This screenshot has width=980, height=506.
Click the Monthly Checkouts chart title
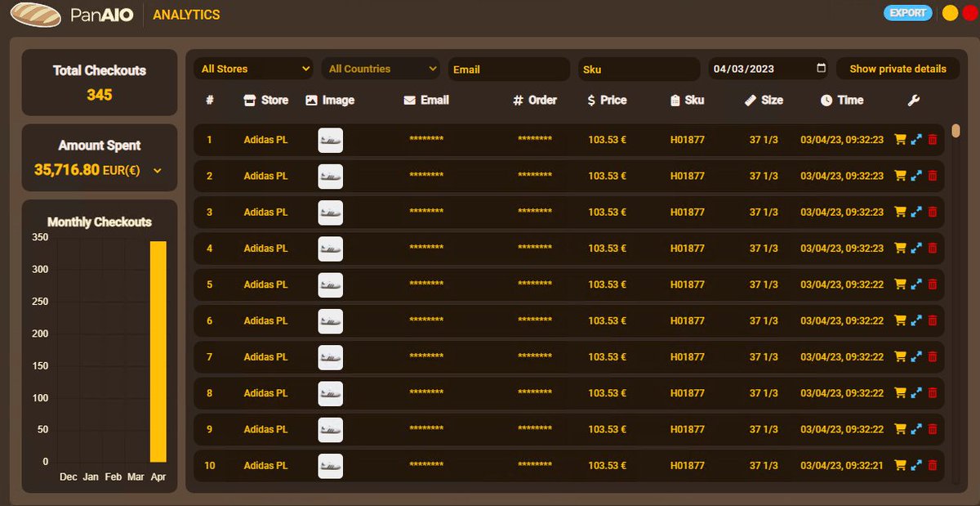pyautogui.click(x=100, y=222)
